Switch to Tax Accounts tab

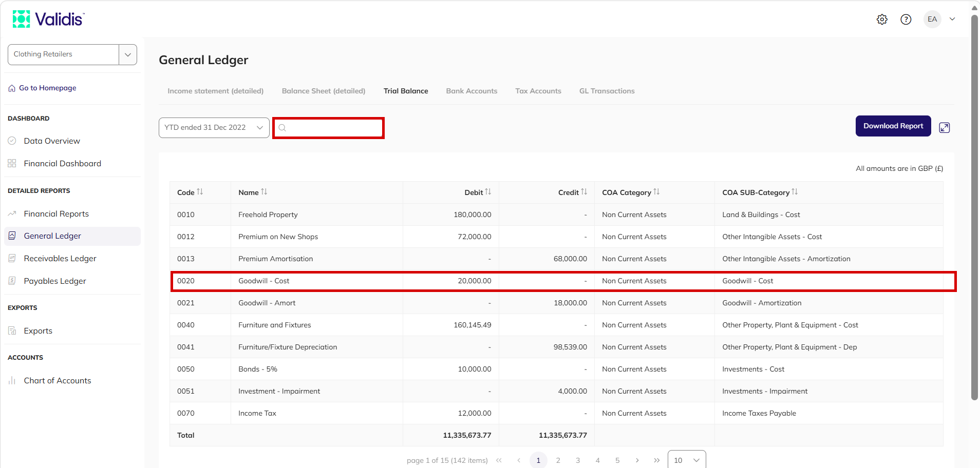click(538, 91)
